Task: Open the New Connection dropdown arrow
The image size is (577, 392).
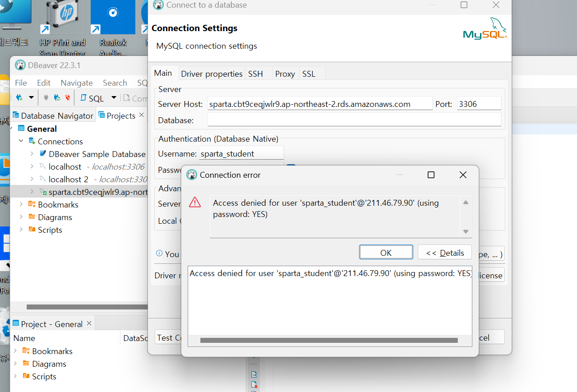Action: (x=31, y=97)
